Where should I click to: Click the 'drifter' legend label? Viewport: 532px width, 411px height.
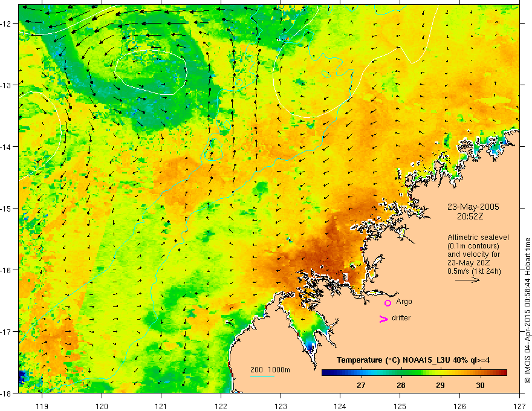(x=401, y=318)
